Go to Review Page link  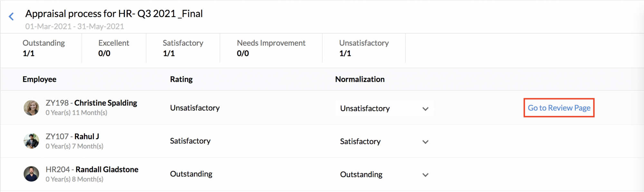[x=559, y=108]
